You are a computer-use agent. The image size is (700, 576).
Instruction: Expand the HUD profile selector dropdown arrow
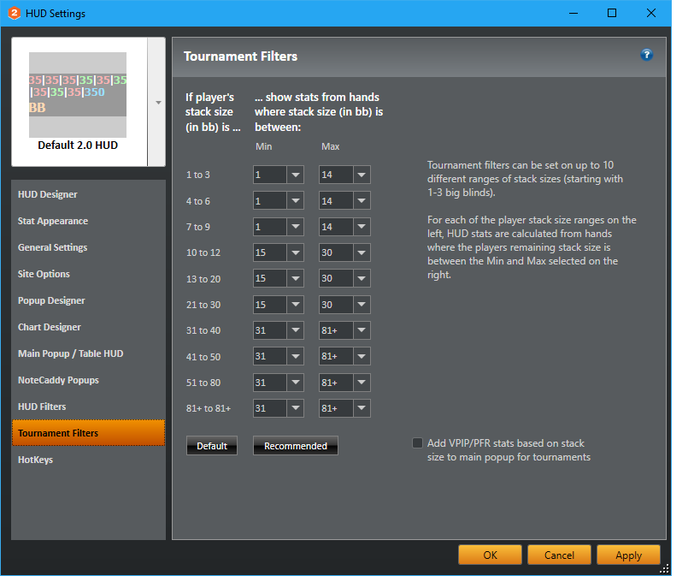click(x=158, y=102)
